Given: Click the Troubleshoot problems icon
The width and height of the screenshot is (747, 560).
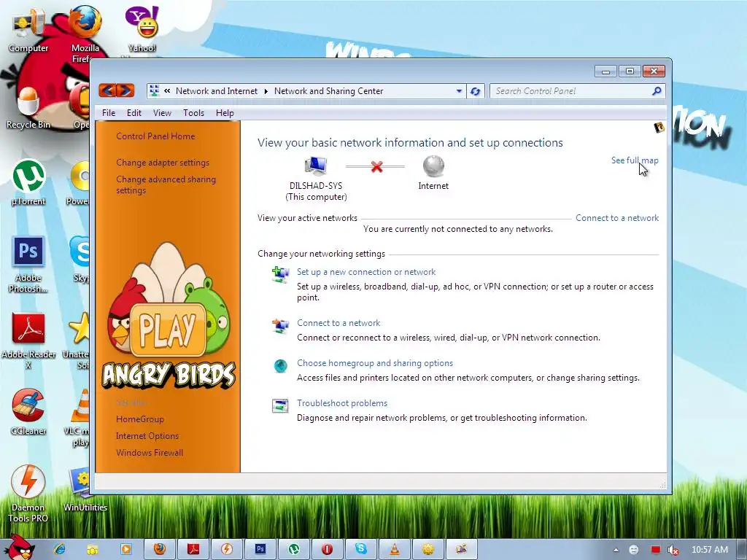Looking at the screenshot, I should pos(280,405).
